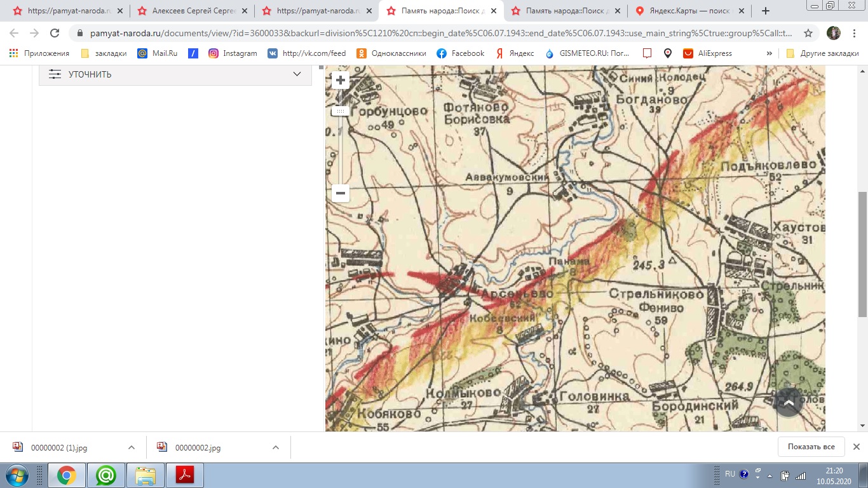
Task: Open a new browser tab
Action: click(x=766, y=11)
